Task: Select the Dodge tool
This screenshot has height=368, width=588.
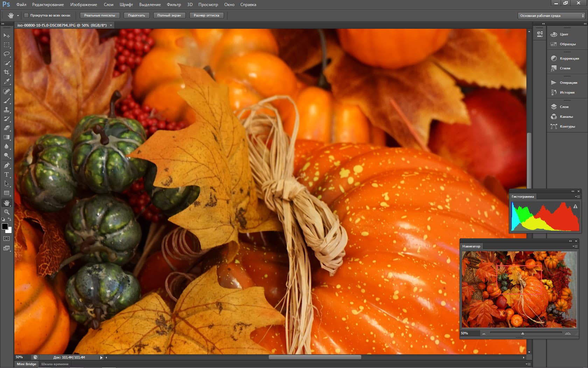Action: pos(7,155)
